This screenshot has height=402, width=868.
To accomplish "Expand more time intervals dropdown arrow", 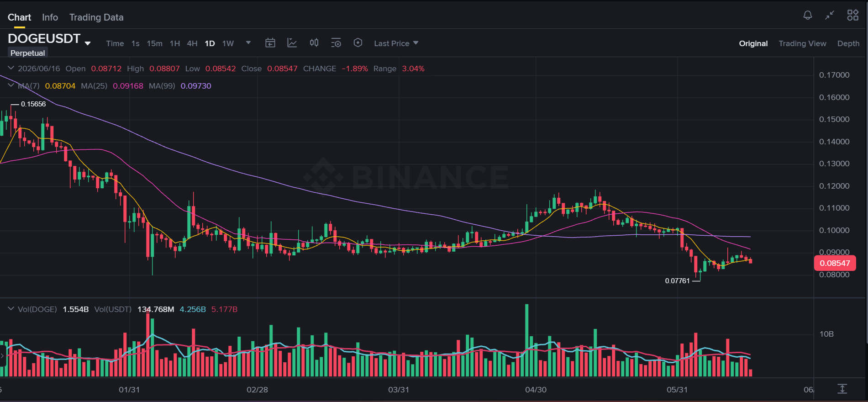I will coord(248,42).
